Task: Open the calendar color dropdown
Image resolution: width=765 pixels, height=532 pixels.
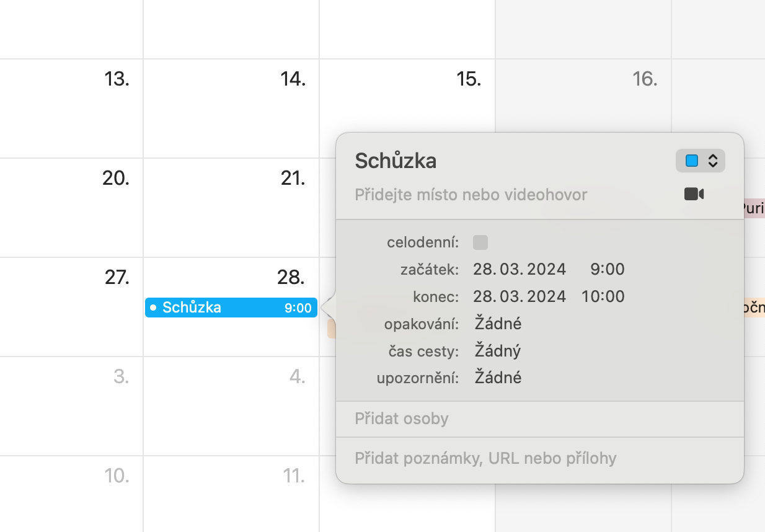Action: click(x=700, y=161)
